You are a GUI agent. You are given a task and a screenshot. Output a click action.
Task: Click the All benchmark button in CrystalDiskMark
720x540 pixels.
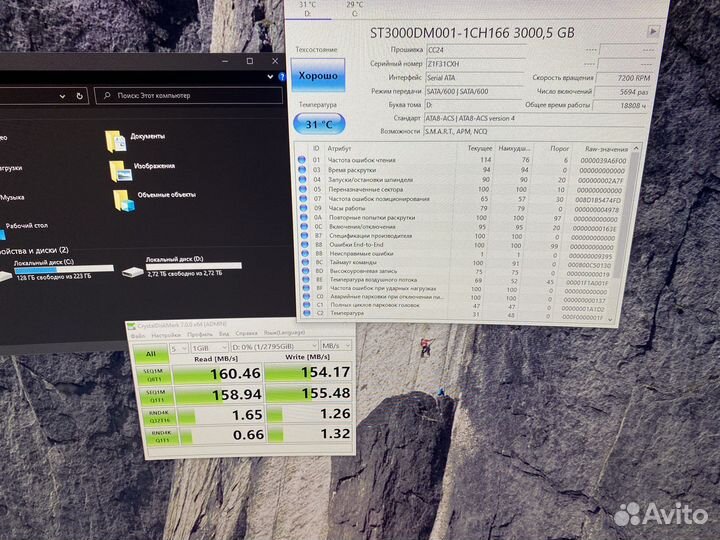pyautogui.click(x=151, y=354)
